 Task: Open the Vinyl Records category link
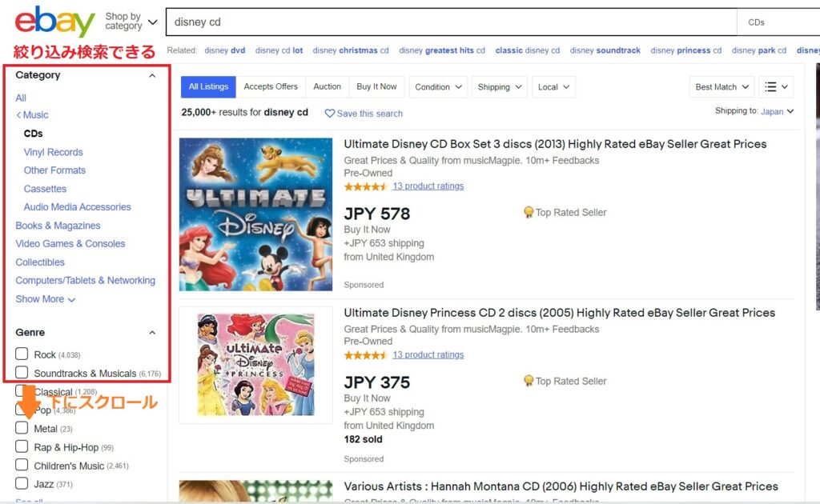(53, 152)
